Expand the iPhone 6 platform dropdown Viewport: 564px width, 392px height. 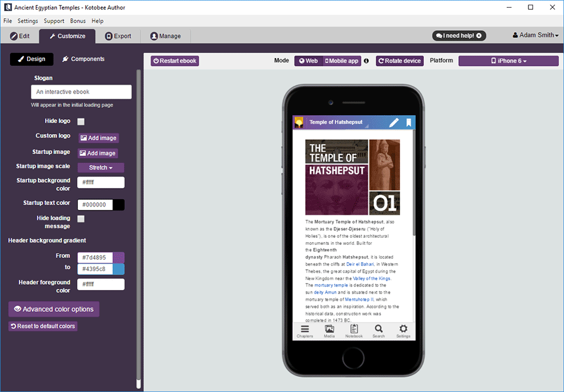pyautogui.click(x=508, y=61)
